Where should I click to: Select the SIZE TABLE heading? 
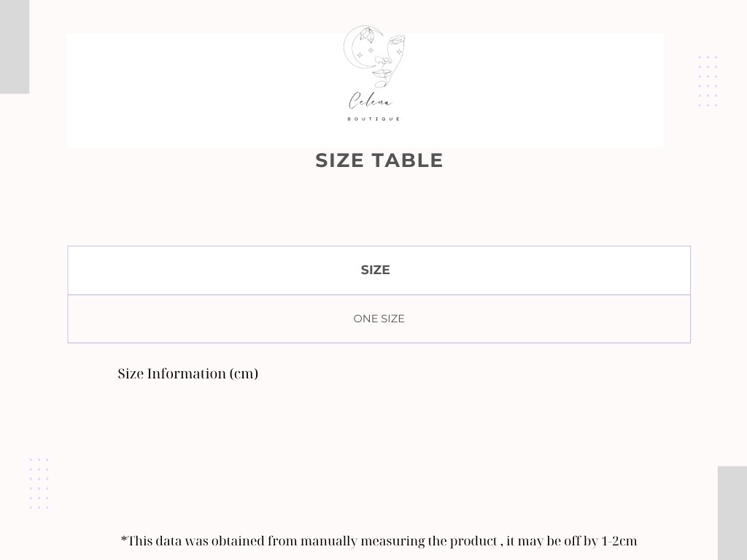pyautogui.click(x=379, y=160)
